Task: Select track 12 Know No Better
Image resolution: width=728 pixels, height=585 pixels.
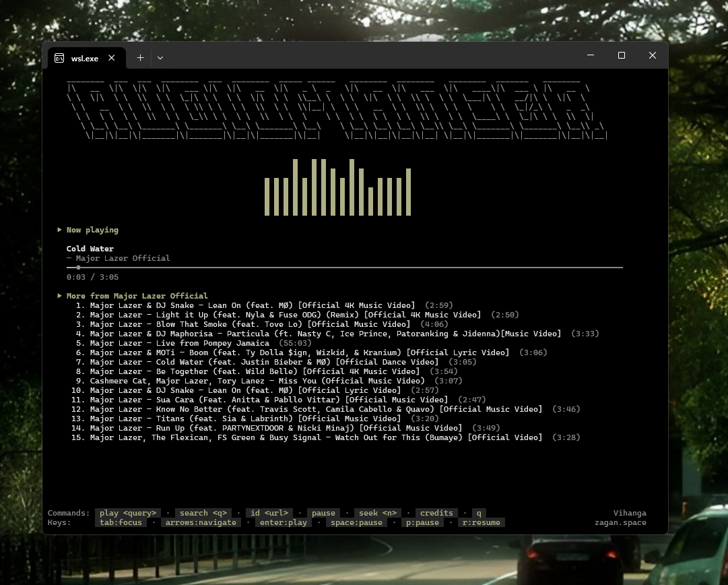Action: tap(325, 409)
